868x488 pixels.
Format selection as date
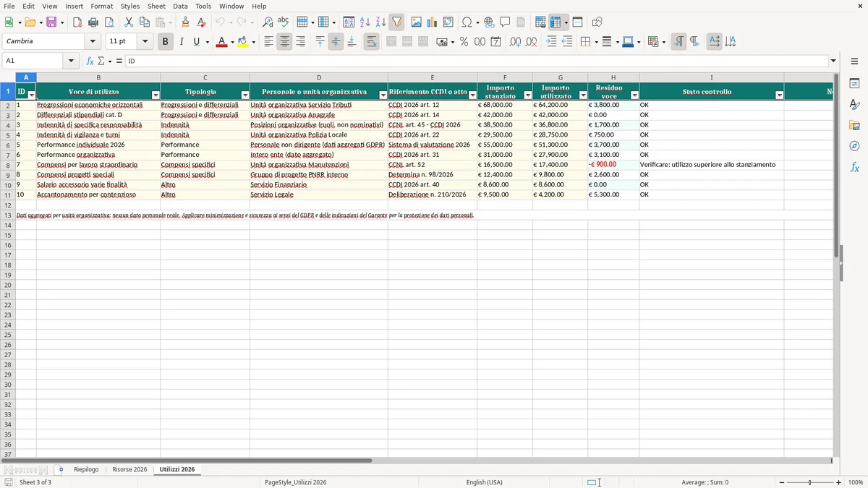coord(495,42)
